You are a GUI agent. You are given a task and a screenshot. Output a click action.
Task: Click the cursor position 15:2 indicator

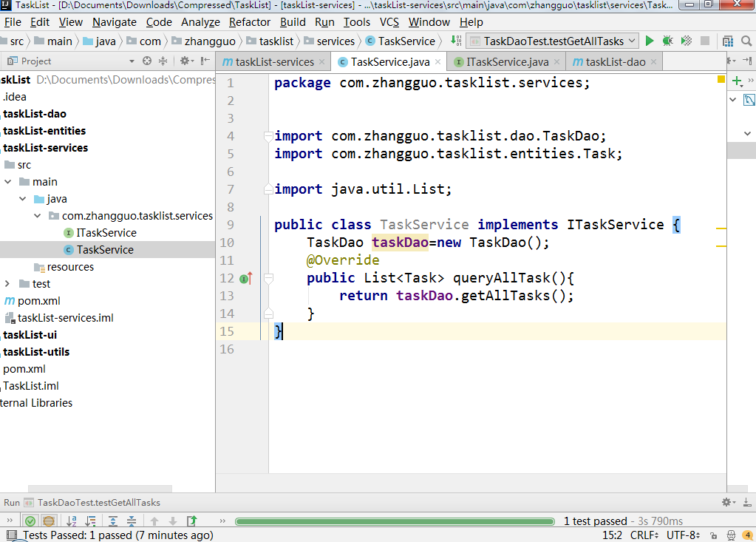coord(612,535)
